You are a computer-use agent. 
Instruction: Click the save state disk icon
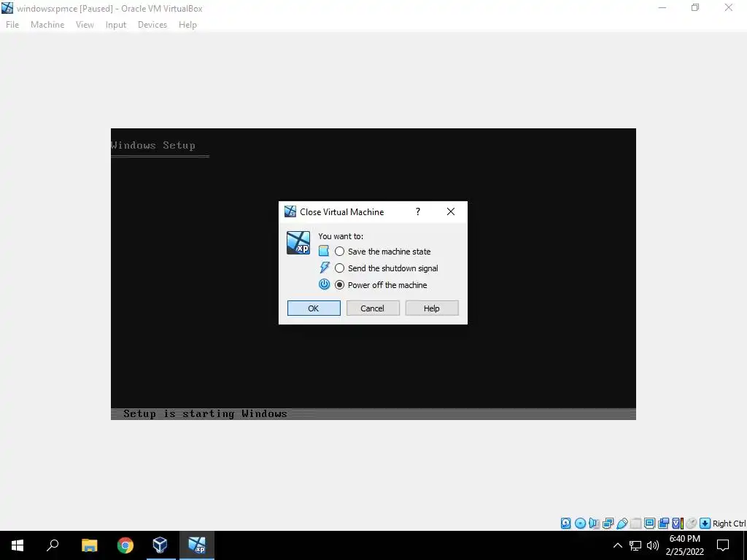click(x=324, y=251)
